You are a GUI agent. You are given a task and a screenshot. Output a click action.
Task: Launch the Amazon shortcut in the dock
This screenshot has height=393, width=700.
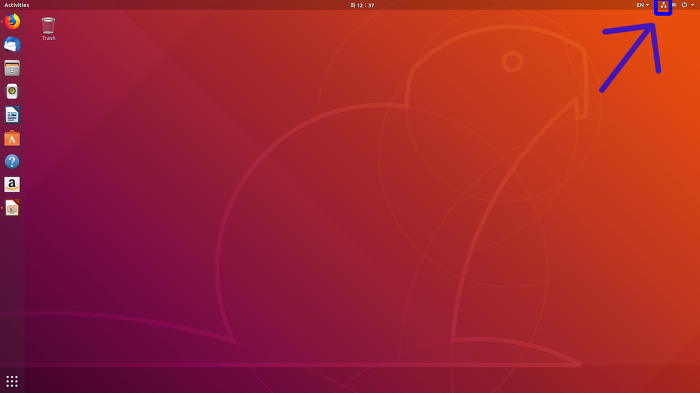pos(12,184)
